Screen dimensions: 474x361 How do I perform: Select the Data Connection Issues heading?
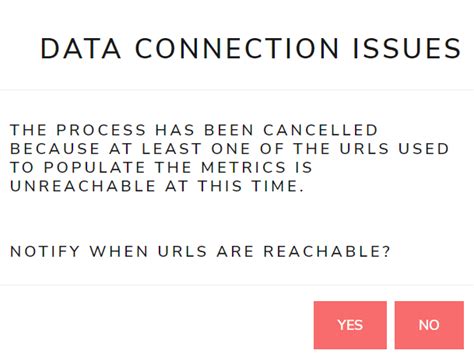pyautogui.click(x=251, y=49)
